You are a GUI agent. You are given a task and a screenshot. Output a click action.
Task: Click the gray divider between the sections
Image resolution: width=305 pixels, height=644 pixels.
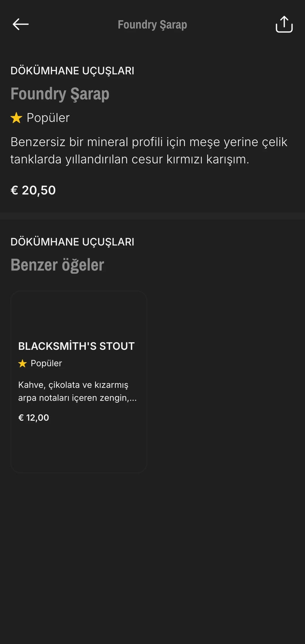[x=152, y=216]
